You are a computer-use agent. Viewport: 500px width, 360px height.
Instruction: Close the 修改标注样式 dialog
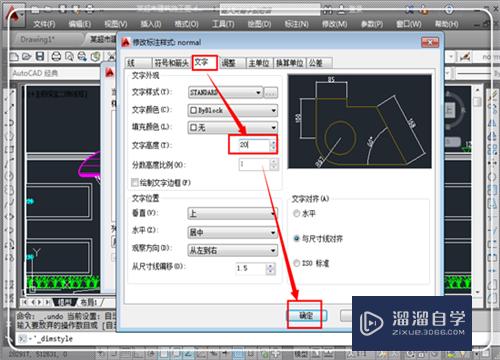coord(430,42)
